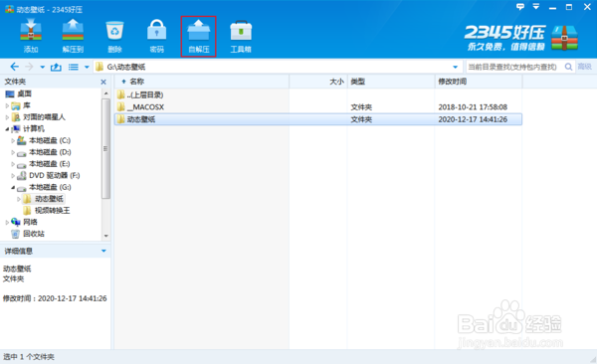Click the 2345好压 brand logo
Screen dimensions: 597x364
coord(521,38)
